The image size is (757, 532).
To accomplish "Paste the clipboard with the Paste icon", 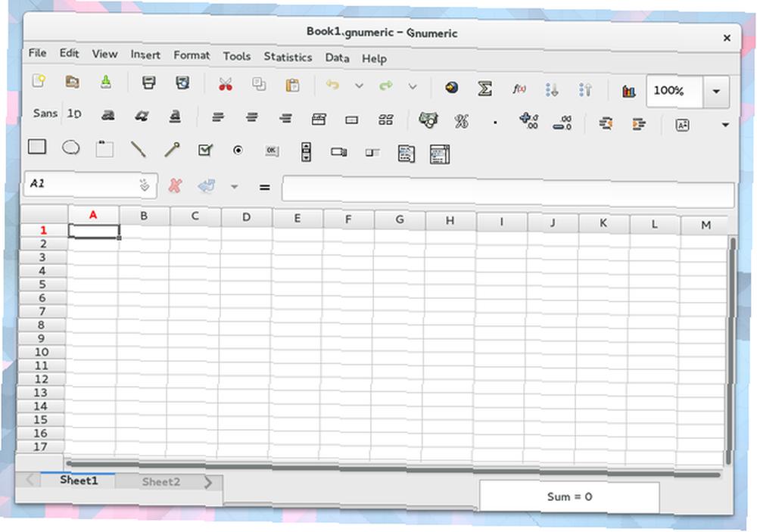I will click(x=292, y=86).
